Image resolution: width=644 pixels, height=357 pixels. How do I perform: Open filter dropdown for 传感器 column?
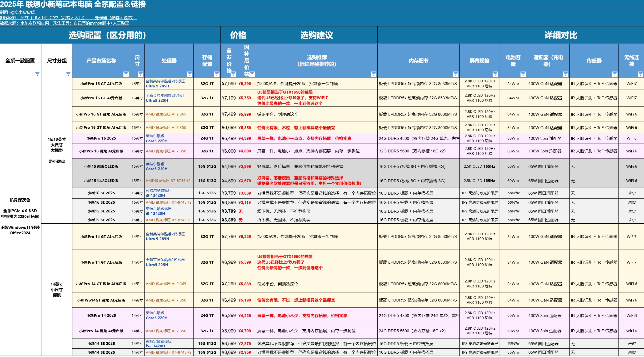pos(615,74)
